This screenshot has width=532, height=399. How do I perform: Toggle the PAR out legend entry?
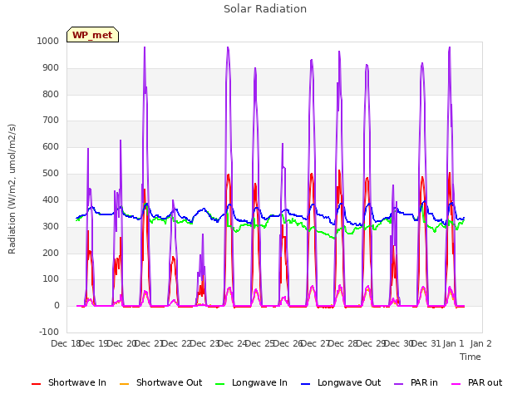pyautogui.click(x=476, y=382)
